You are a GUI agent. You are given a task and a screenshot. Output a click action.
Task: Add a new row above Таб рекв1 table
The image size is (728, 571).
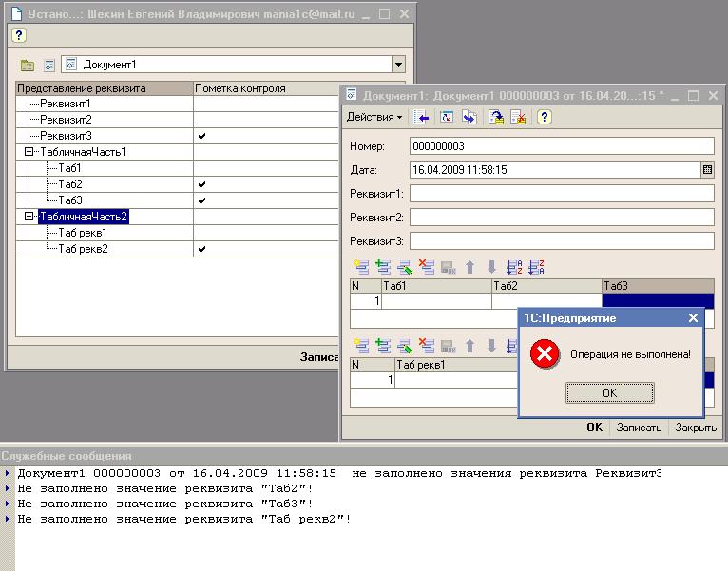pyautogui.click(x=361, y=346)
